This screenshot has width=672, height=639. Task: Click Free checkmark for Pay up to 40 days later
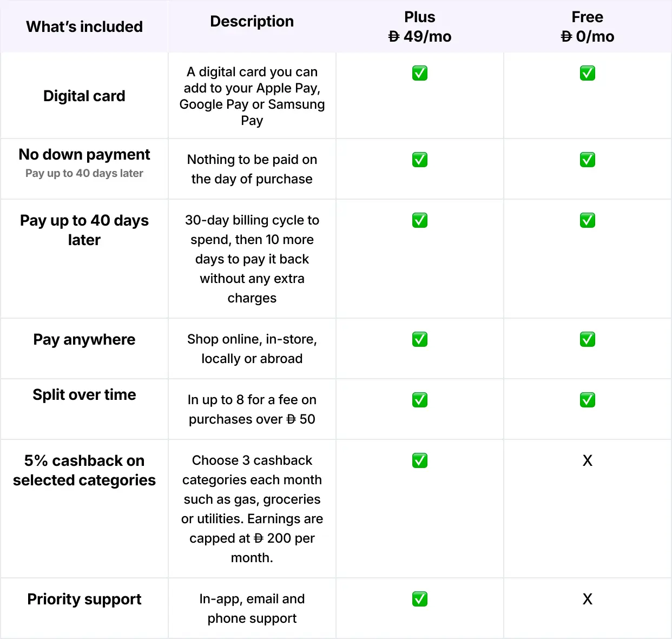[588, 220]
